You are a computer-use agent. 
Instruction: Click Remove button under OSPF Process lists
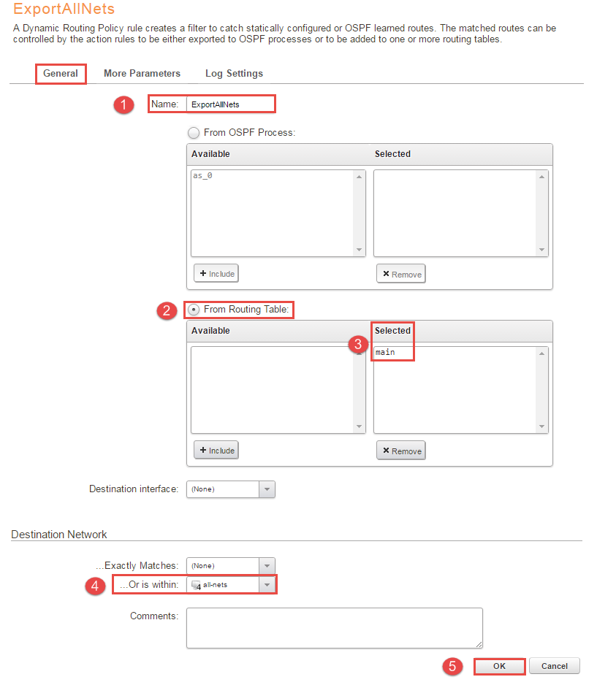click(x=401, y=274)
